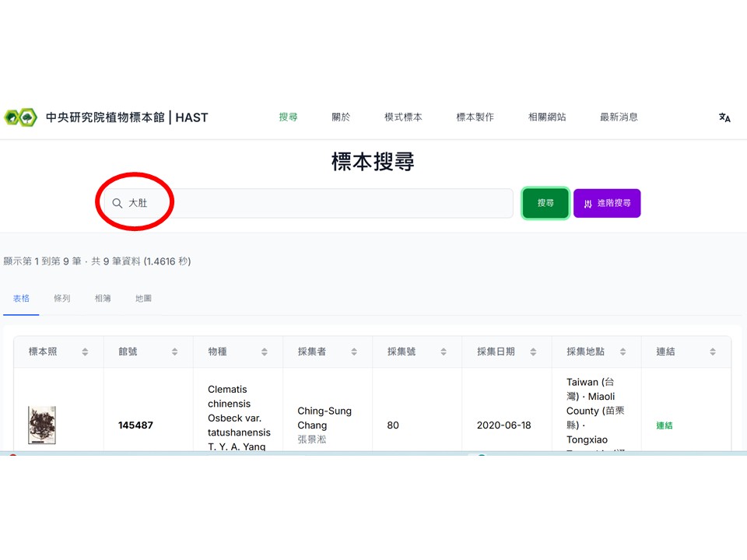The image size is (747, 560).
Task: Open specimen thumbnail image for 145487
Action: tap(41, 425)
